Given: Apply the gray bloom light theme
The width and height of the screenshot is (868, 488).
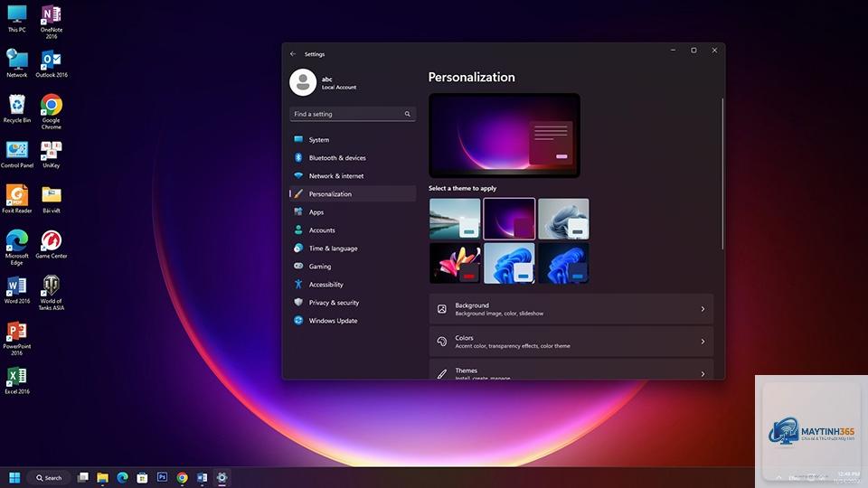Looking at the screenshot, I should [563, 219].
